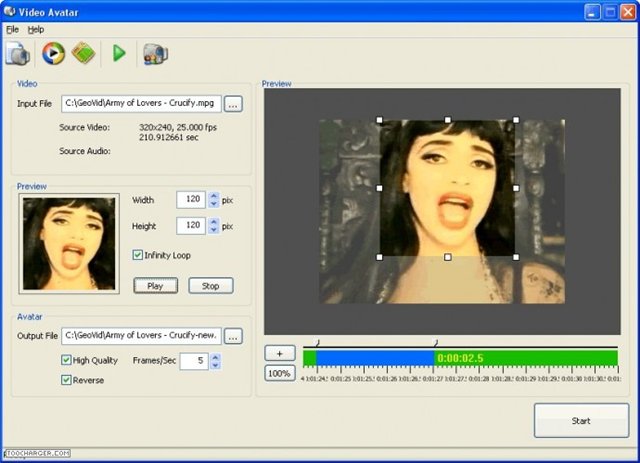640x463 pixels.
Task: Click the Video Avatar title bar icon
Action: pyautogui.click(x=9, y=11)
